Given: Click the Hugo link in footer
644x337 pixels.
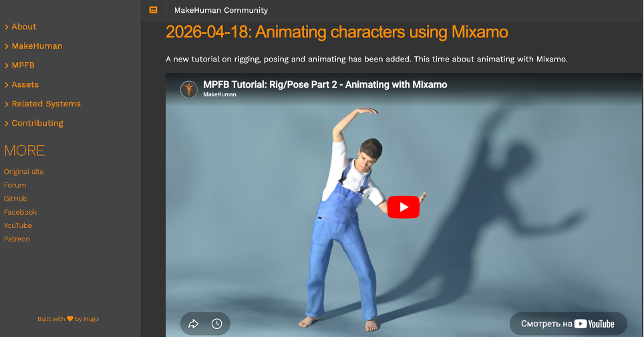Looking at the screenshot, I should (x=91, y=319).
